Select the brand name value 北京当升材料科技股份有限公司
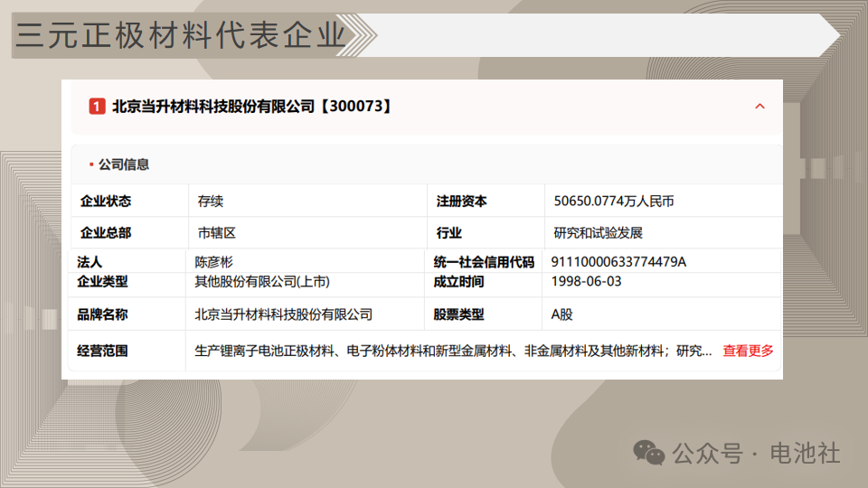 [283, 314]
